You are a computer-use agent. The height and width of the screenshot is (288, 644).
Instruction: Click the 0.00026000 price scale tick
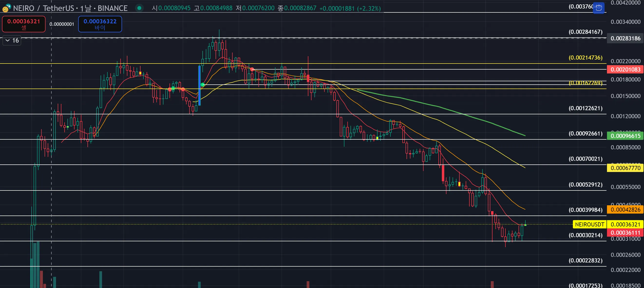coord(625,255)
